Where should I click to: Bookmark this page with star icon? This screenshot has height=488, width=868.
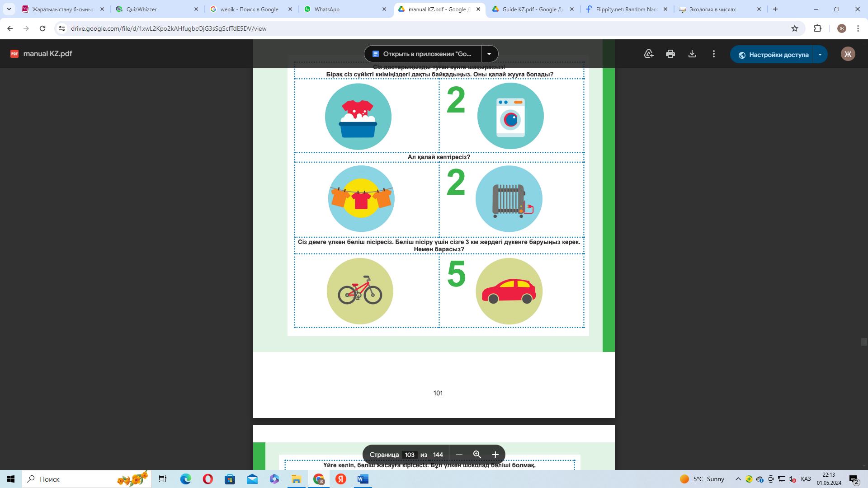(x=794, y=28)
